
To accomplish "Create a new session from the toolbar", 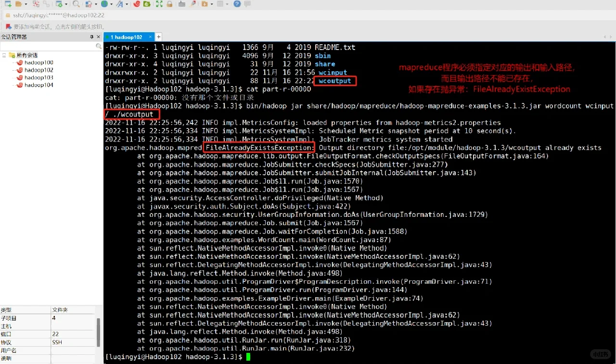I will pos(8,4).
